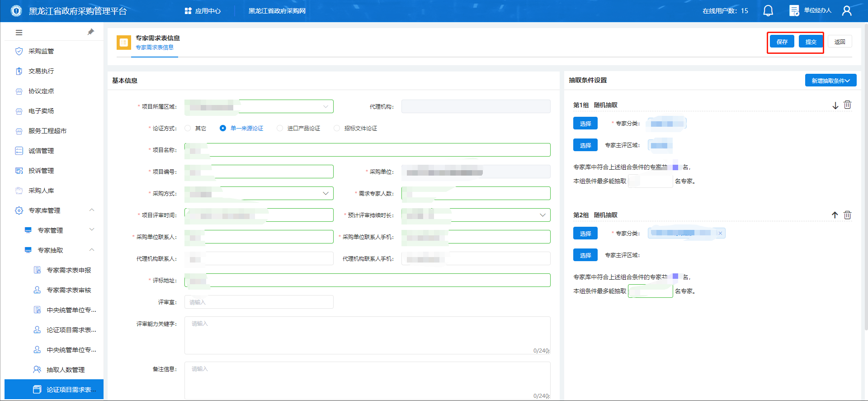Toggle the sidebar hamburger menu icon
Image resolution: width=868 pixels, height=401 pixels.
coord(19,33)
